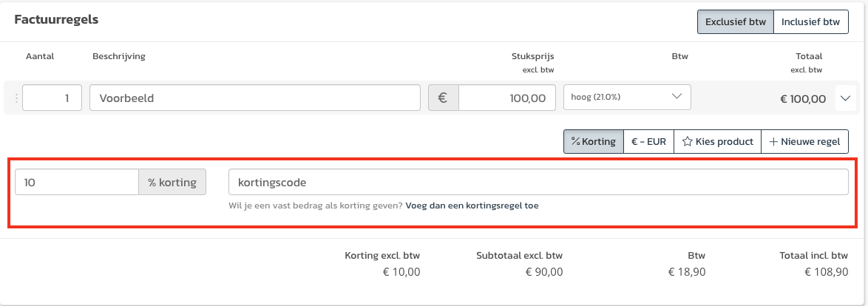Click the plus icon on Nieuwe regel
The width and height of the screenshot is (868, 306).
[773, 142]
